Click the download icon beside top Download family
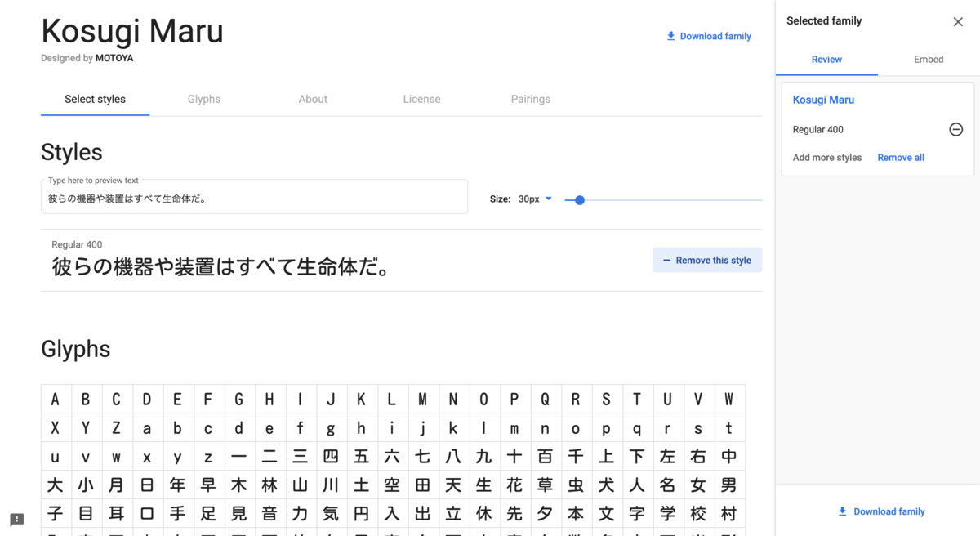Viewport: 980px width, 536px height. pyautogui.click(x=670, y=36)
